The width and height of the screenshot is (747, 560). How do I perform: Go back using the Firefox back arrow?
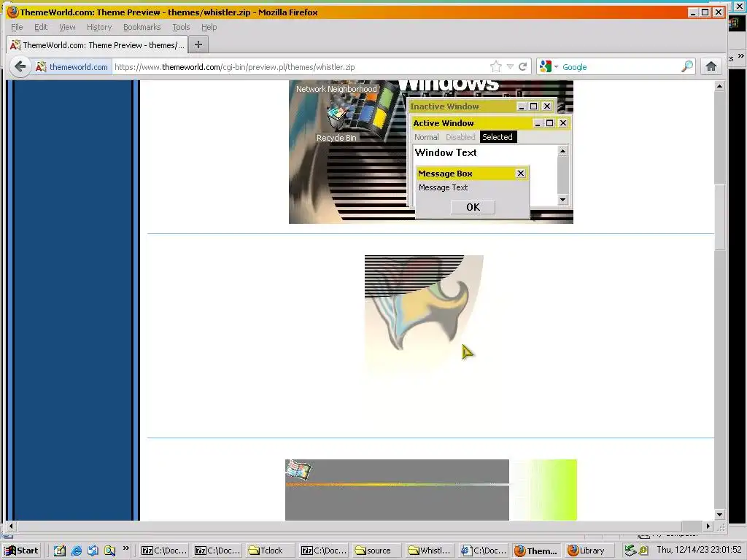click(20, 66)
